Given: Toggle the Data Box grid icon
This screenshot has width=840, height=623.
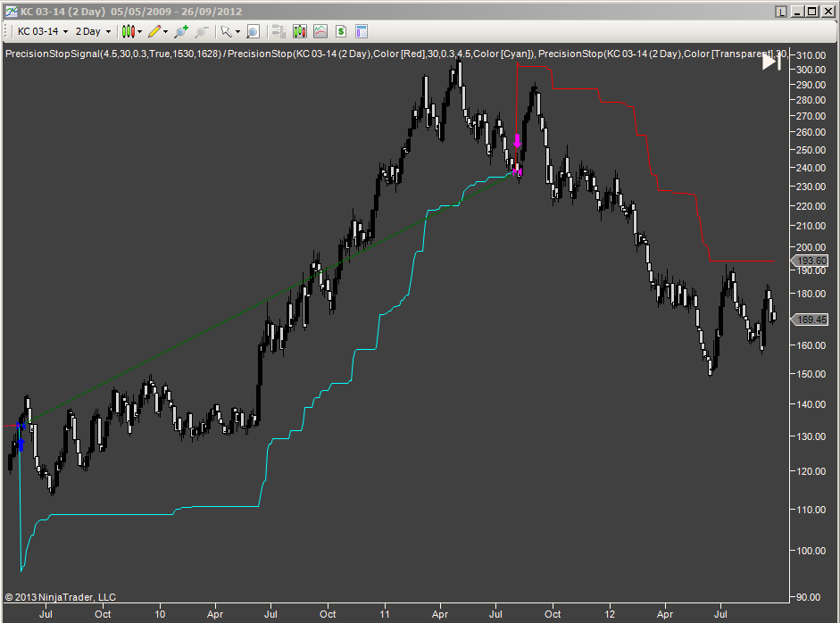Looking at the screenshot, I should click(x=278, y=31).
